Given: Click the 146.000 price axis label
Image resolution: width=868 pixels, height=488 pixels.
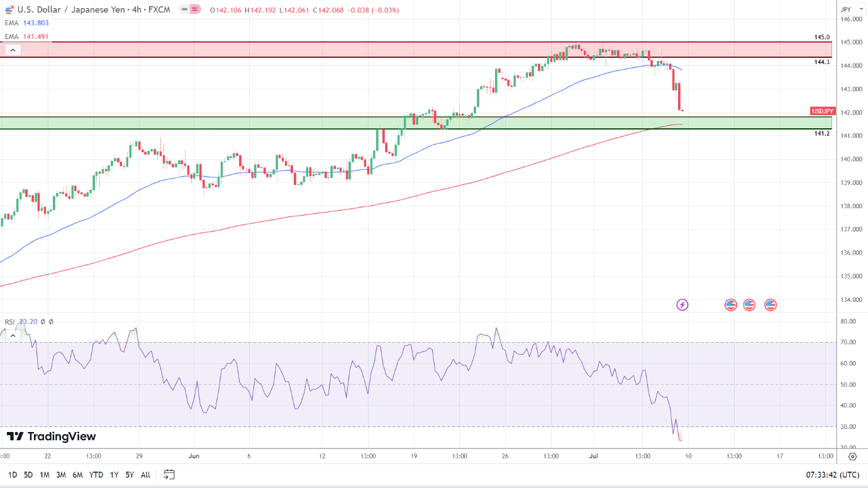Looking at the screenshot, I should coord(852,19).
